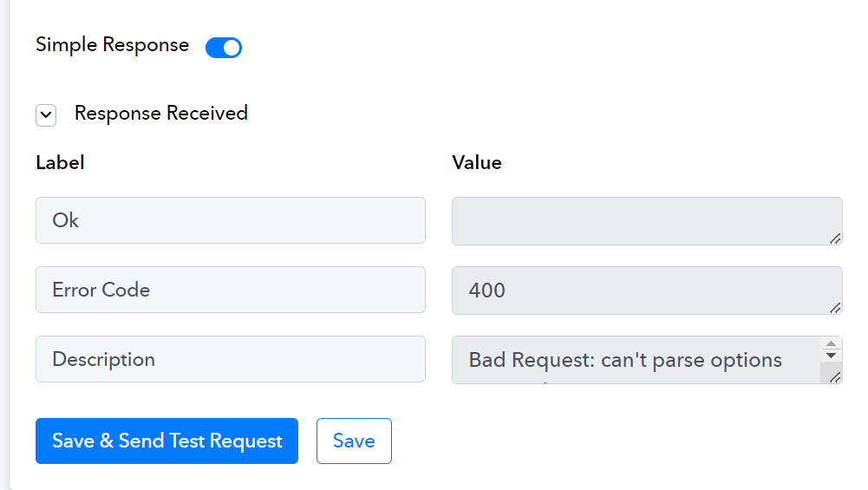Viewport: 868px width, 490px height.
Task: Click the Ok label input field
Action: [x=231, y=220]
